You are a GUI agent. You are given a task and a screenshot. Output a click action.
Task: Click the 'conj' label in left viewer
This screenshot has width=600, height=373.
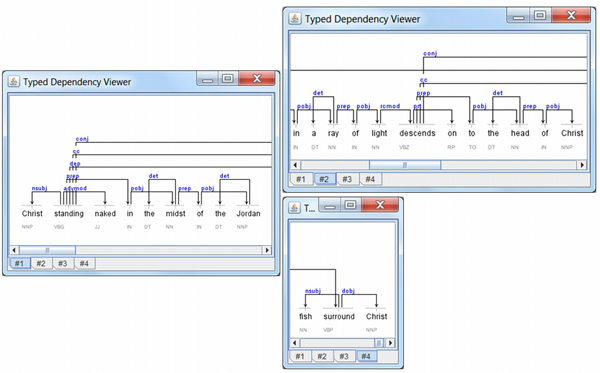(x=82, y=139)
